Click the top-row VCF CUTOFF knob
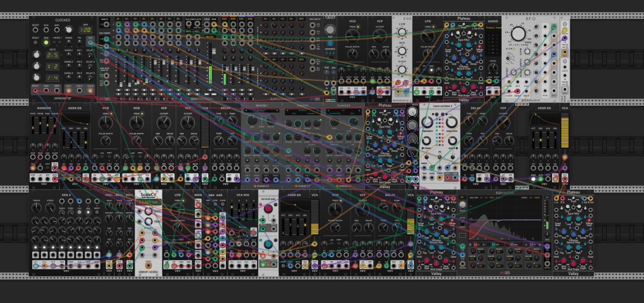644x303 pixels. pyautogui.click(x=380, y=36)
